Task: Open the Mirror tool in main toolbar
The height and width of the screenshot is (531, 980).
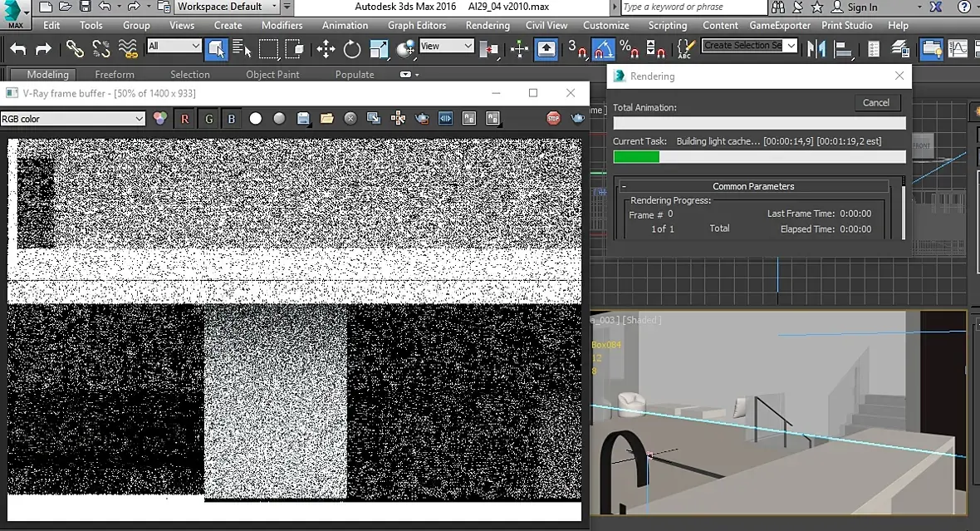Action: tap(816, 49)
